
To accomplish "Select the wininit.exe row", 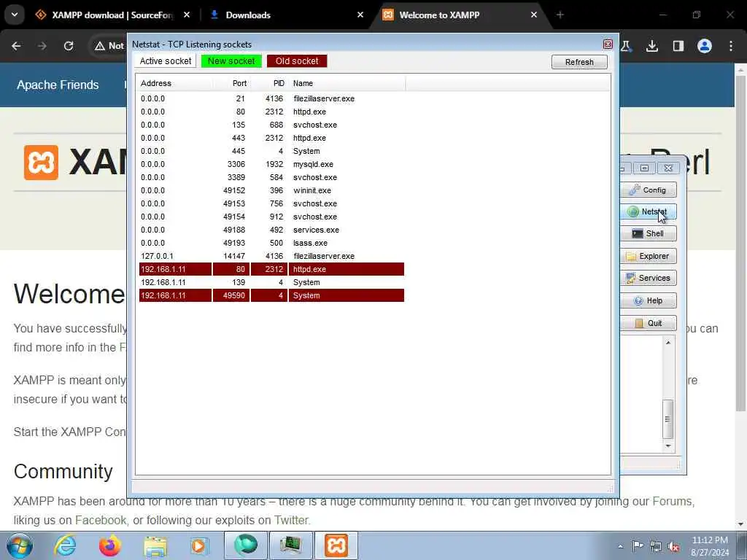I will tap(271, 190).
